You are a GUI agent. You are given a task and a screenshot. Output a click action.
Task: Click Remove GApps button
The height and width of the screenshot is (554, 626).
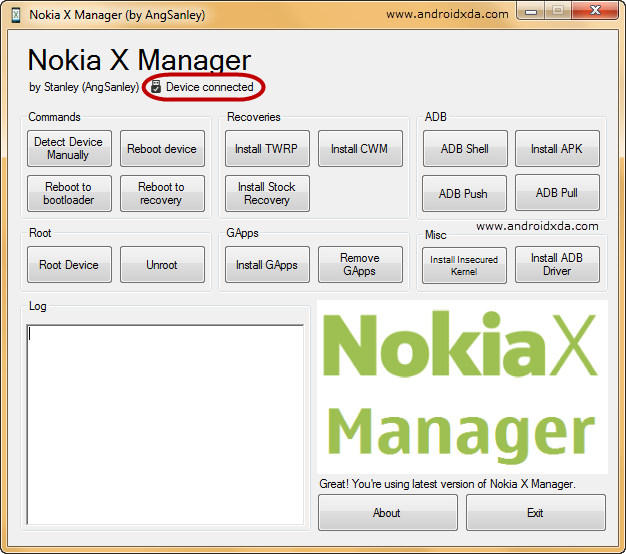tap(360, 265)
